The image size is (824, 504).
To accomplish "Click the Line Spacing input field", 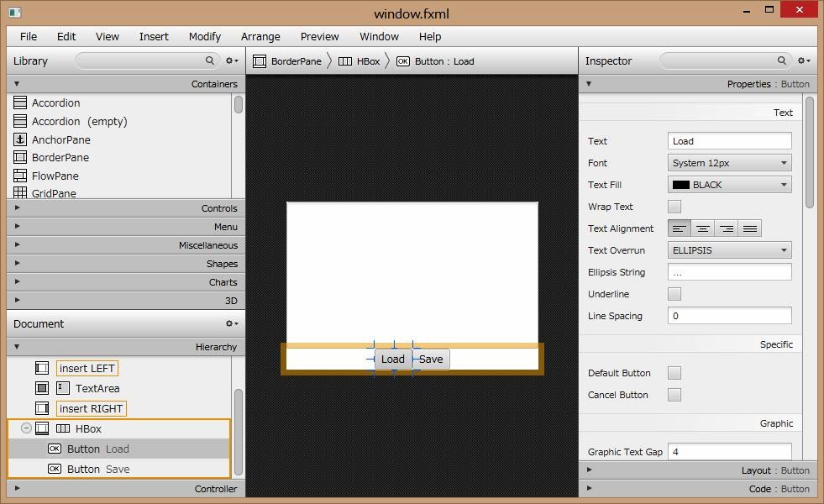I will click(x=729, y=316).
